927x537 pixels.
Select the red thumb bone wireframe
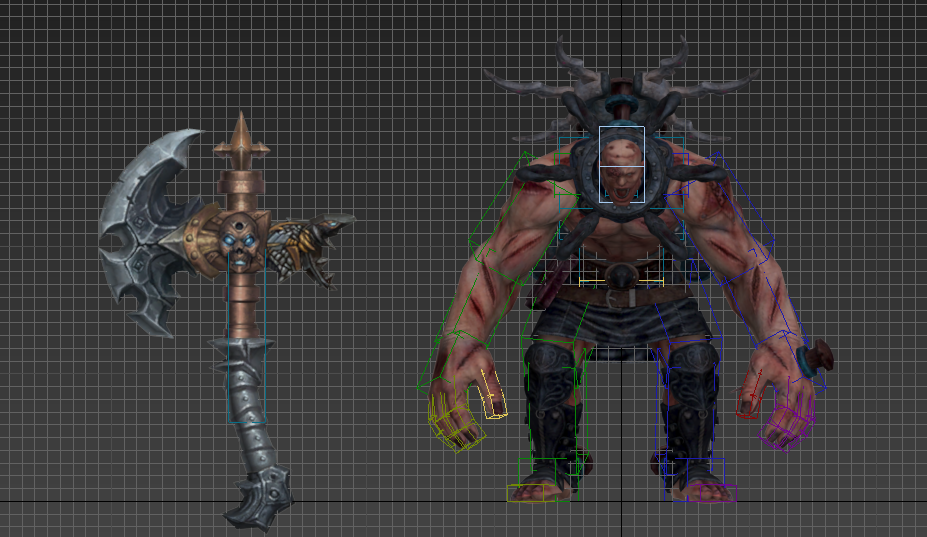coord(750,393)
